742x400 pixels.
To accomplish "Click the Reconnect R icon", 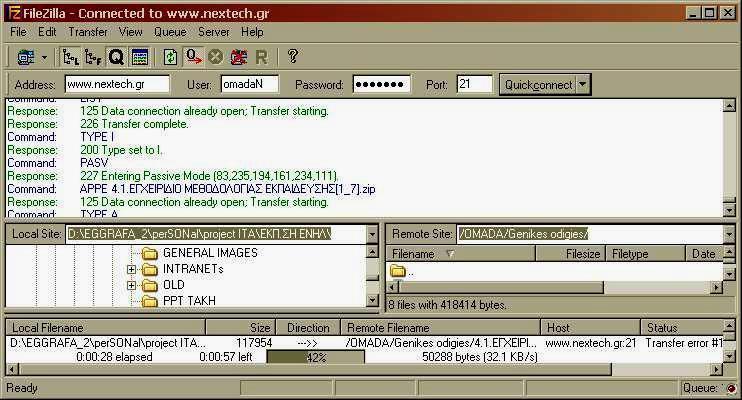I will [261, 57].
